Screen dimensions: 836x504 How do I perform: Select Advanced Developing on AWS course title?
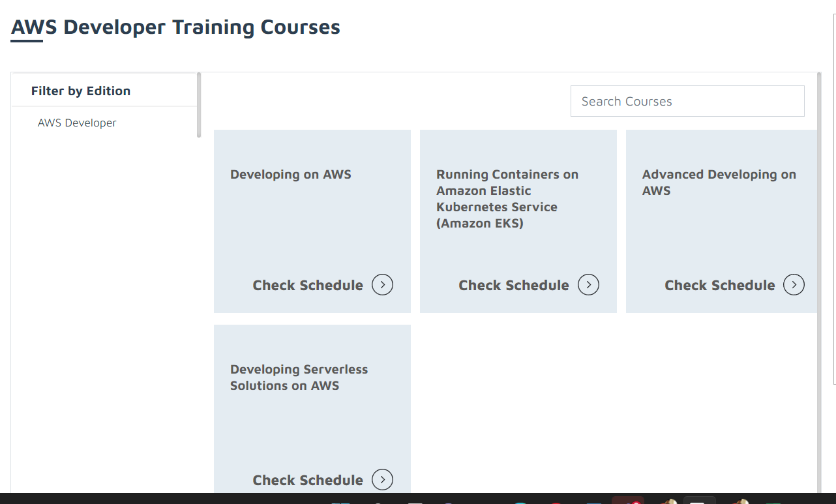[719, 183]
